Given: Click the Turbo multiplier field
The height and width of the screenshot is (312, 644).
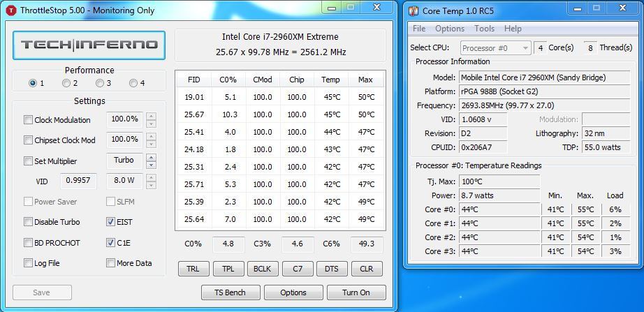Looking at the screenshot, I should point(124,161).
